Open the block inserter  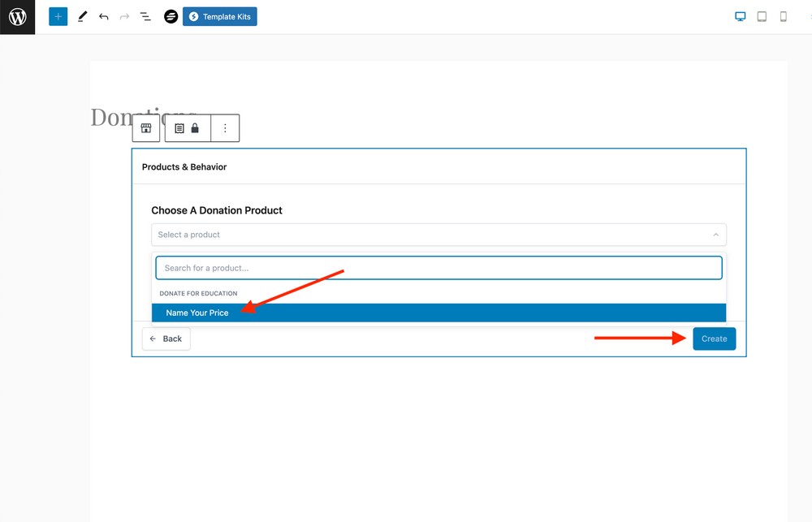click(58, 16)
